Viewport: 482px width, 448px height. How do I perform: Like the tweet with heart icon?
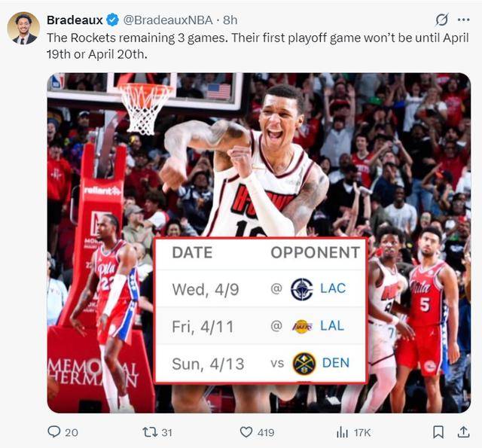[x=246, y=432]
